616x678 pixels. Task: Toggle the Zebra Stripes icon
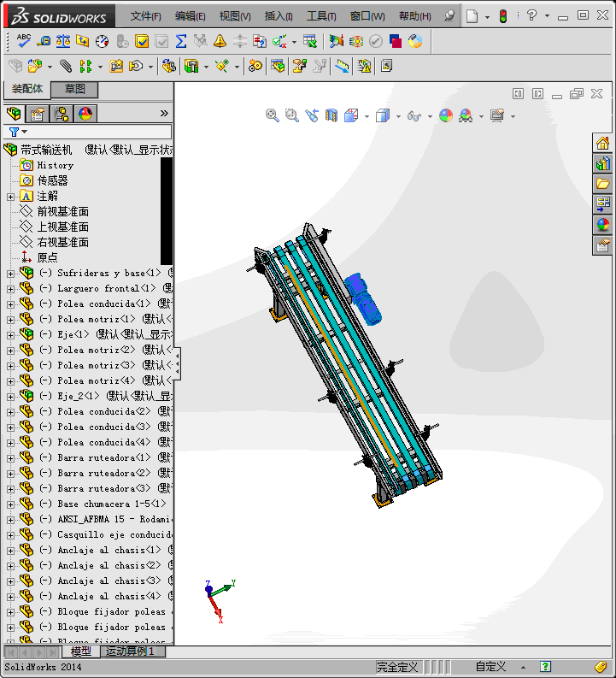(356, 42)
